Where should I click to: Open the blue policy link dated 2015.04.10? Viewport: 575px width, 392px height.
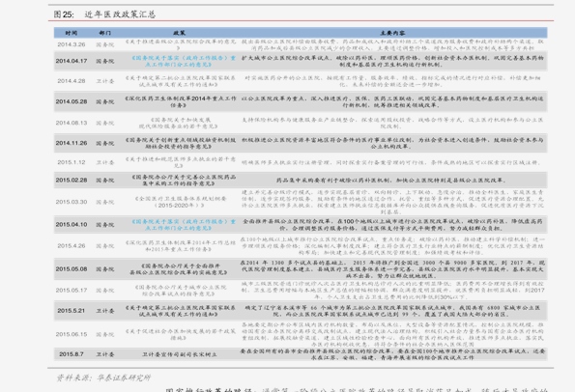(184, 225)
